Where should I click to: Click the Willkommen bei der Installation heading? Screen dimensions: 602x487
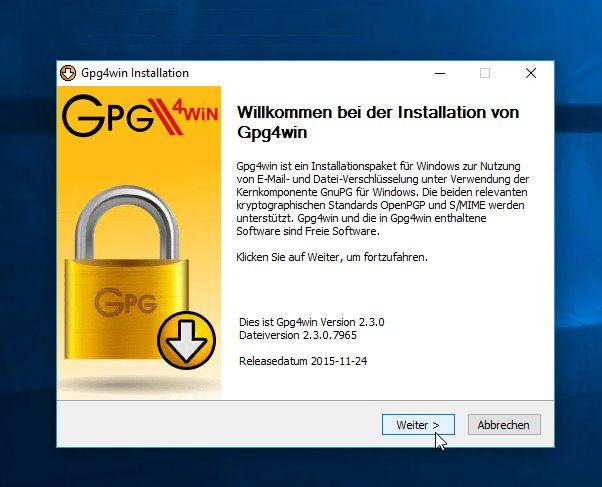point(378,122)
